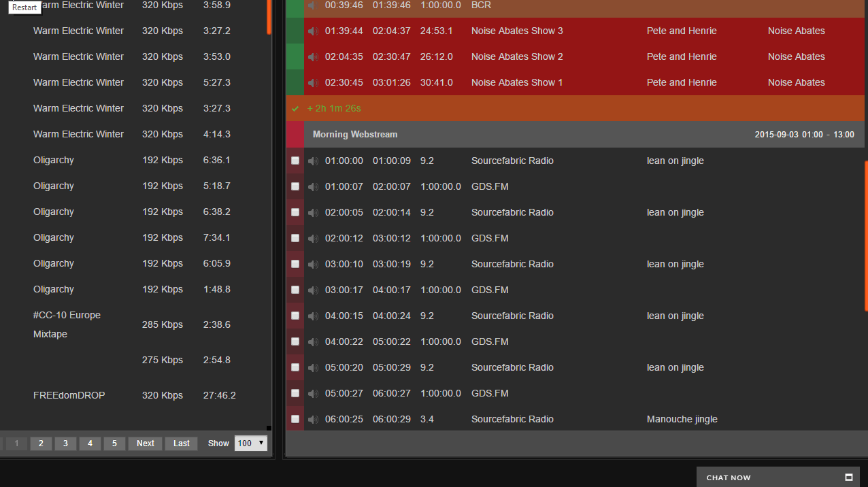The width and height of the screenshot is (868, 487).
Task: Click Pete and Henrie on Show 3 row
Action: tap(682, 31)
